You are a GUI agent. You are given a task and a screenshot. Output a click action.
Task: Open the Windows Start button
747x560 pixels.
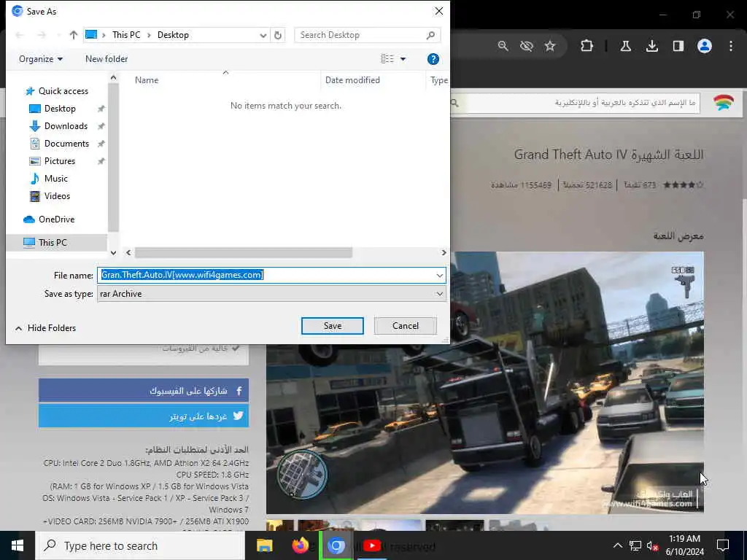coord(18,545)
